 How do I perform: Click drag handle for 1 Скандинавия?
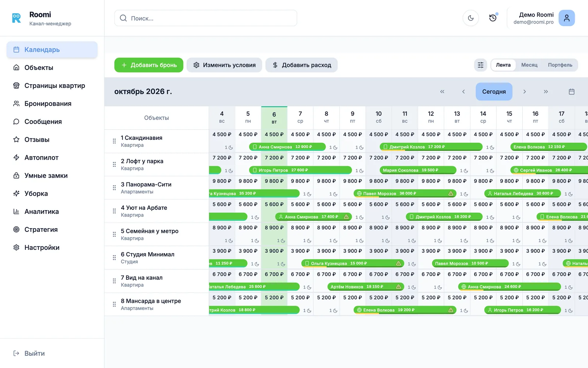click(x=114, y=141)
